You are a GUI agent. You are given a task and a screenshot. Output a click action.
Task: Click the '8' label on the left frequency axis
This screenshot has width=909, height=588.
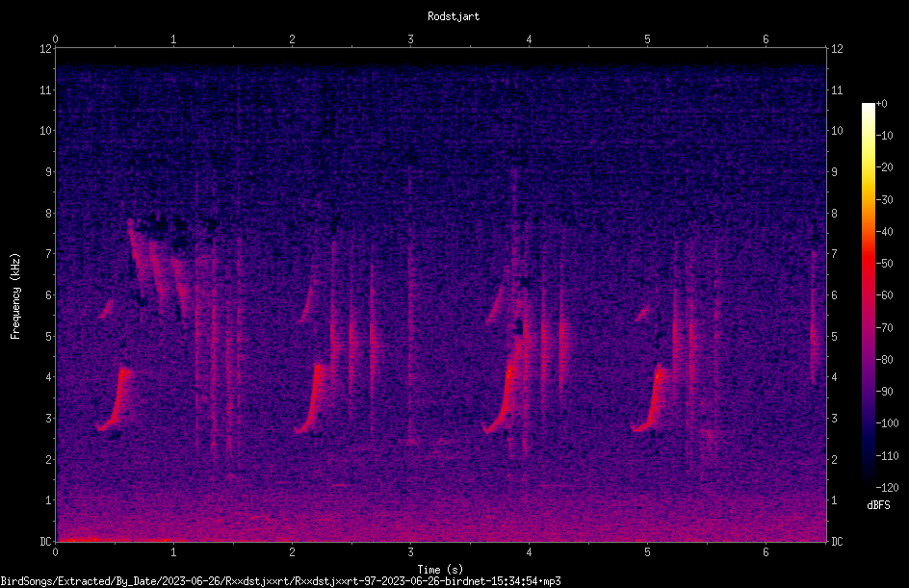[49, 214]
